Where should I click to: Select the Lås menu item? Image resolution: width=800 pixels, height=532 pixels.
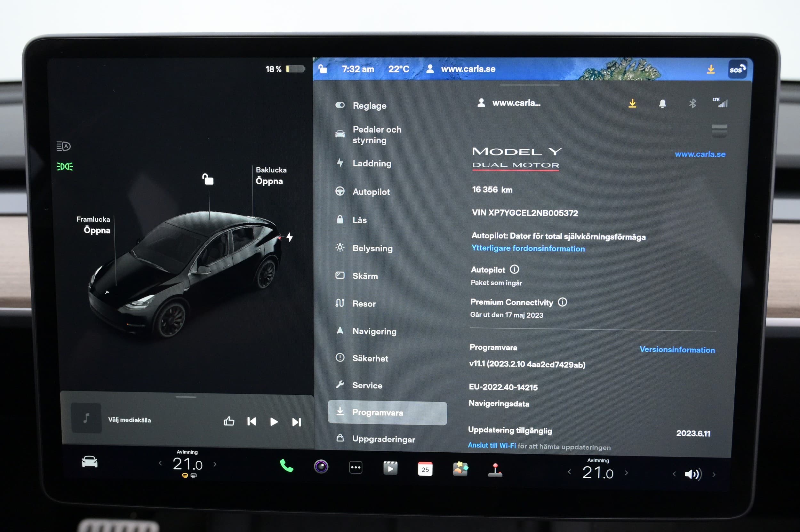(351, 220)
